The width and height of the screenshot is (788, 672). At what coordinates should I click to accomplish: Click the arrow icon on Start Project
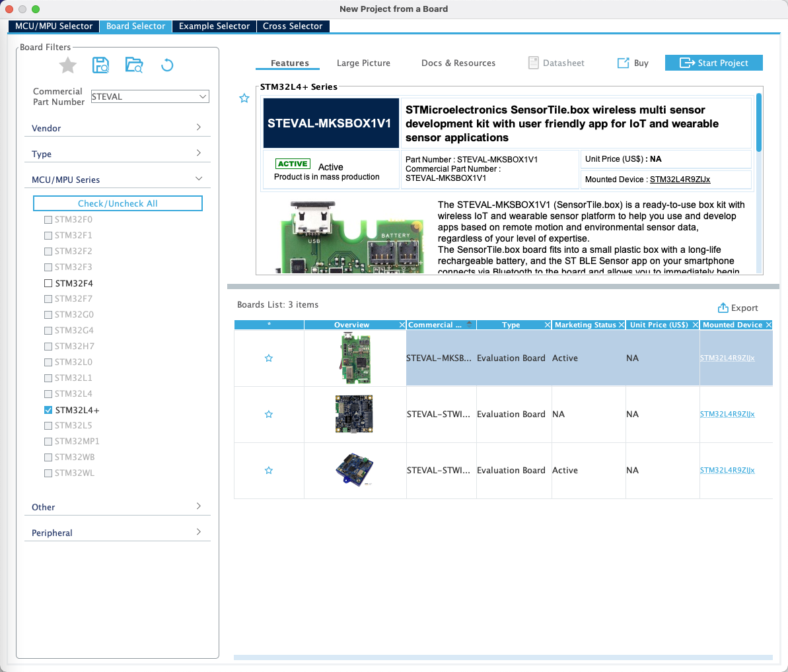[x=687, y=63]
